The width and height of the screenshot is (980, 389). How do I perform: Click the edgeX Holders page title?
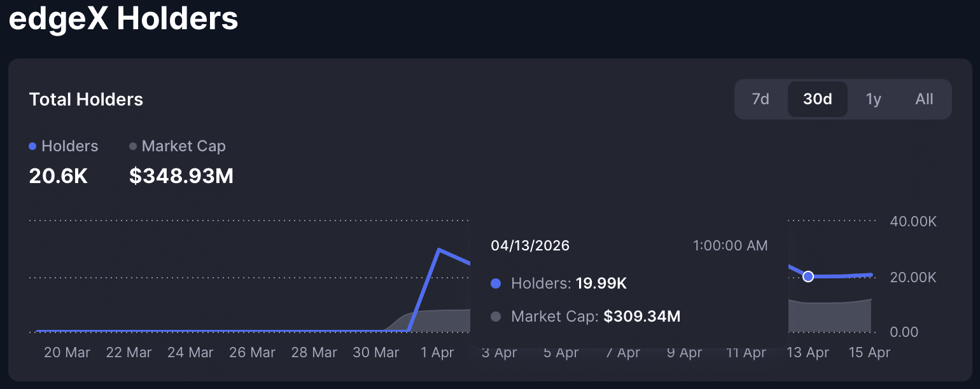click(x=123, y=19)
